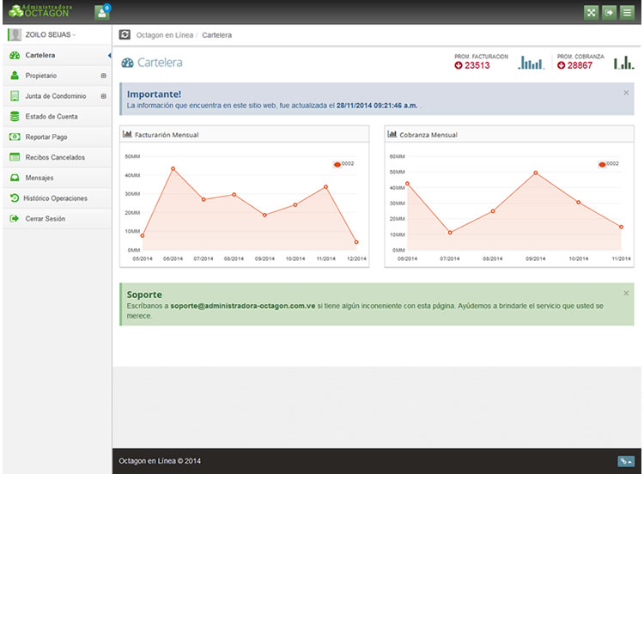
Task: Expand the Propietario submenu
Action: click(103, 76)
